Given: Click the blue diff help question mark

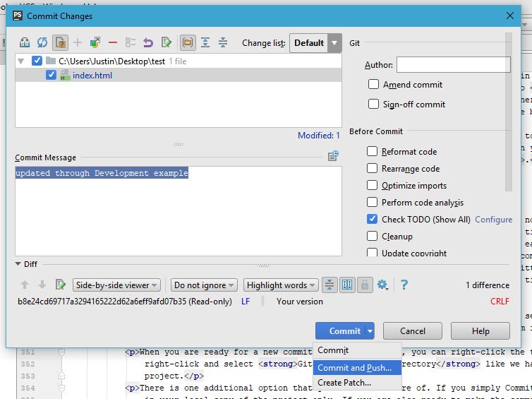Looking at the screenshot, I should (x=404, y=285).
